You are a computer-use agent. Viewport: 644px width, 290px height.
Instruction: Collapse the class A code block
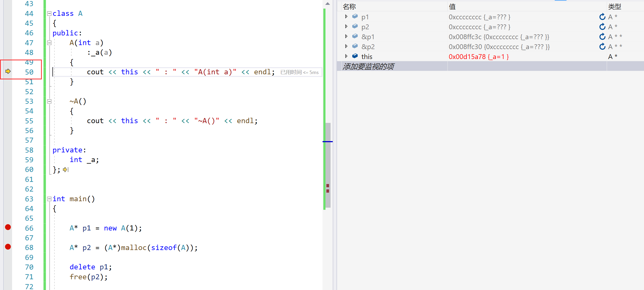(49, 13)
